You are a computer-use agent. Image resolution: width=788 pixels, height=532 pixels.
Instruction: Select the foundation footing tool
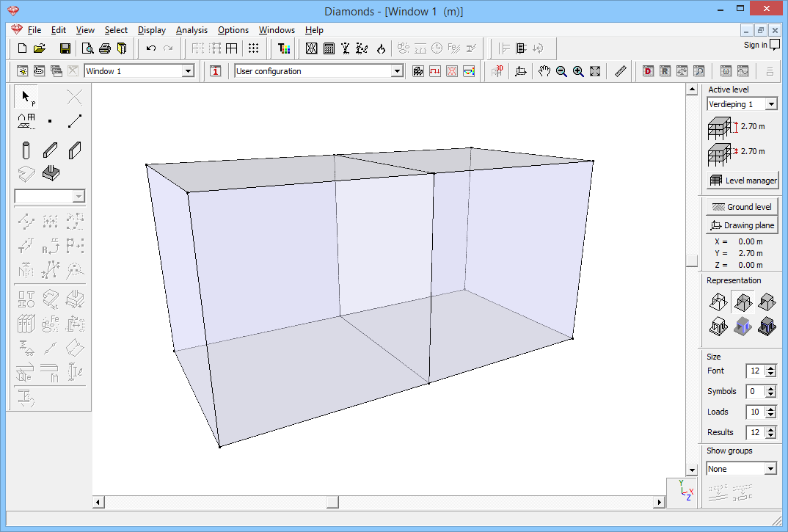pos(51,174)
